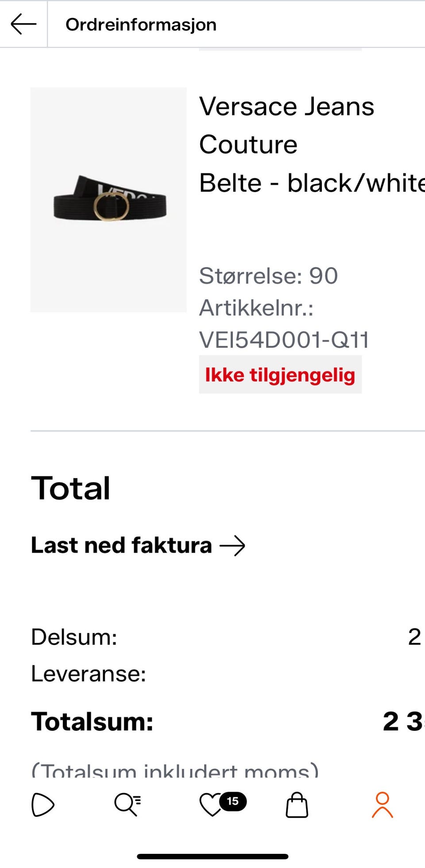Tap the Delsum row label
The height and width of the screenshot is (868, 425).
click(74, 637)
